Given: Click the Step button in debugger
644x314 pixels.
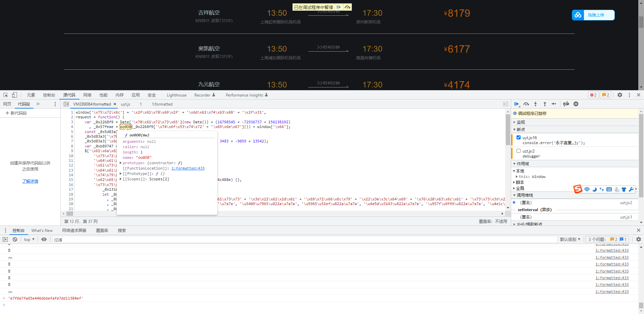Looking at the screenshot, I should point(554,104).
